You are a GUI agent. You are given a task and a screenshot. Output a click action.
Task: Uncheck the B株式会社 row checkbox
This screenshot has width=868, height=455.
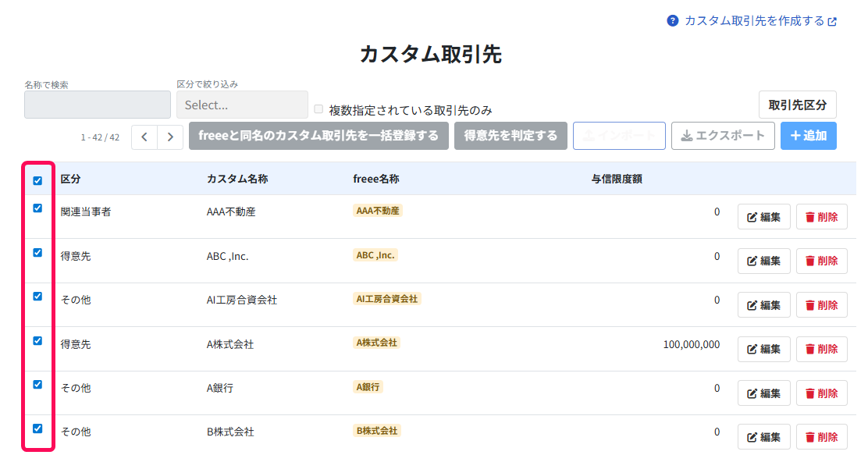click(37, 428)
